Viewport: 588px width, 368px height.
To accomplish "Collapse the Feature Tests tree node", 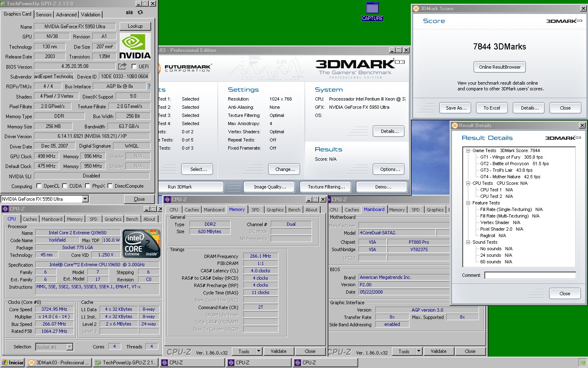I will coord(468,203).
